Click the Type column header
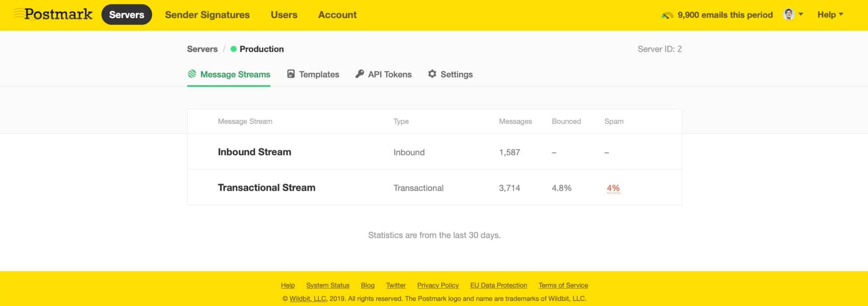The height and width of the screenshot is (306, 868). (x=401, y=121)
